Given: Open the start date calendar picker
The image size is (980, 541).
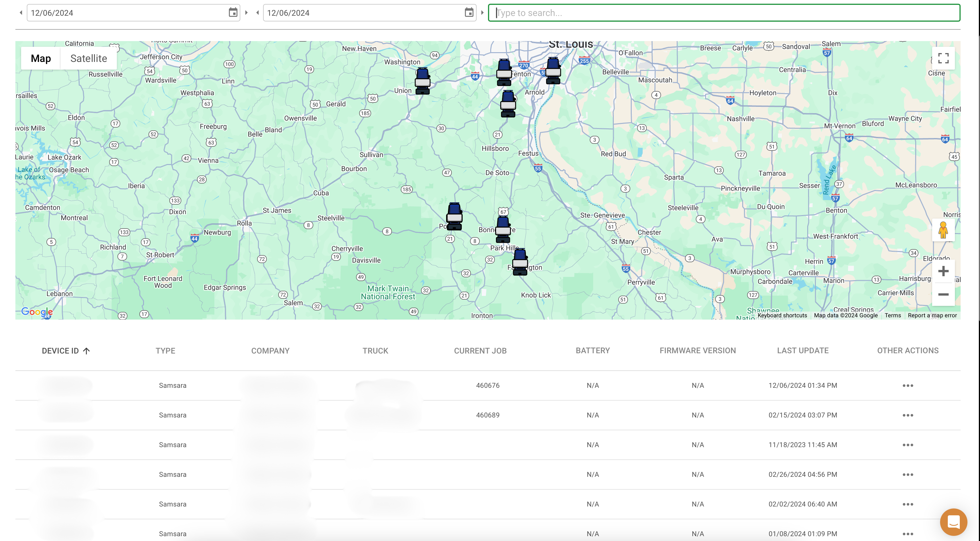Looking at the screenshot, I should coord(233,13).
